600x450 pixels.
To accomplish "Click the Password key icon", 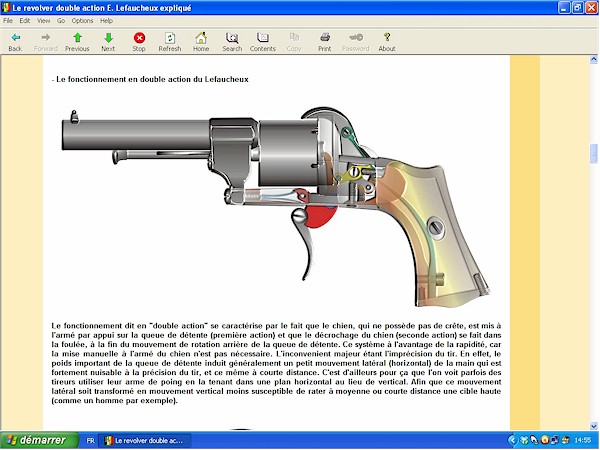I will (355, 42).
